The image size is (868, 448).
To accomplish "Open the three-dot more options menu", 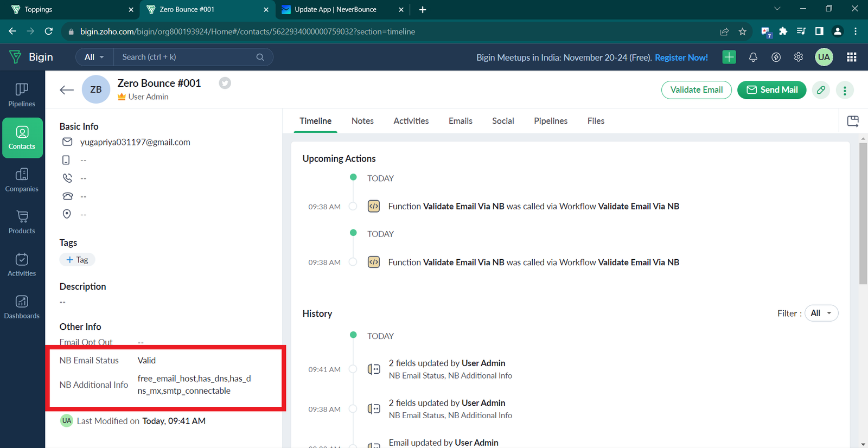I will (845, 90).
